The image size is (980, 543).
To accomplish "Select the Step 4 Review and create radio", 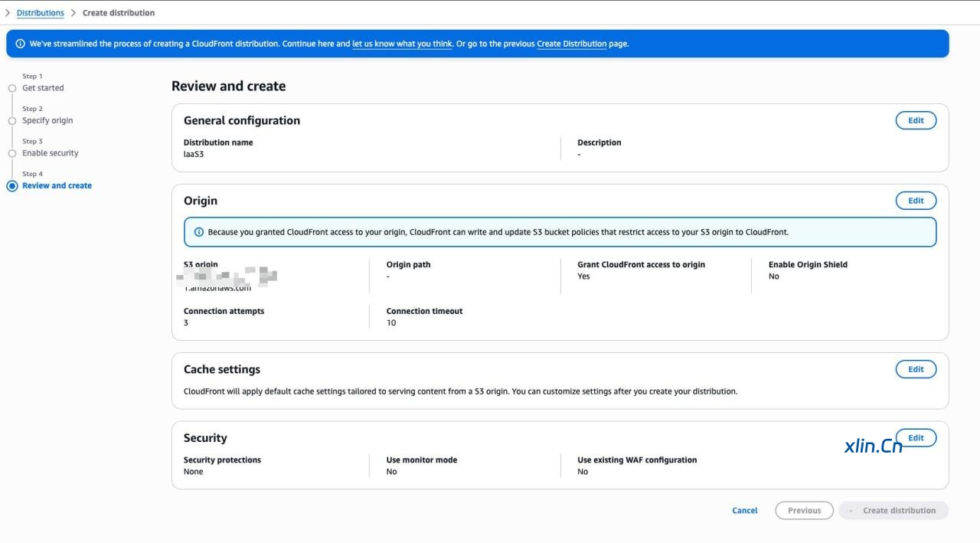I will [12, 186].
